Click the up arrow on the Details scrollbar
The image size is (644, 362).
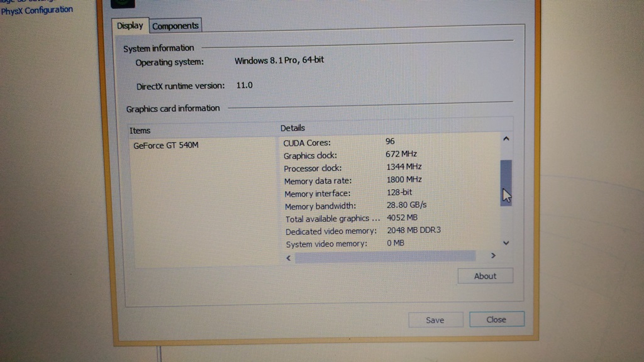(506, 138)
